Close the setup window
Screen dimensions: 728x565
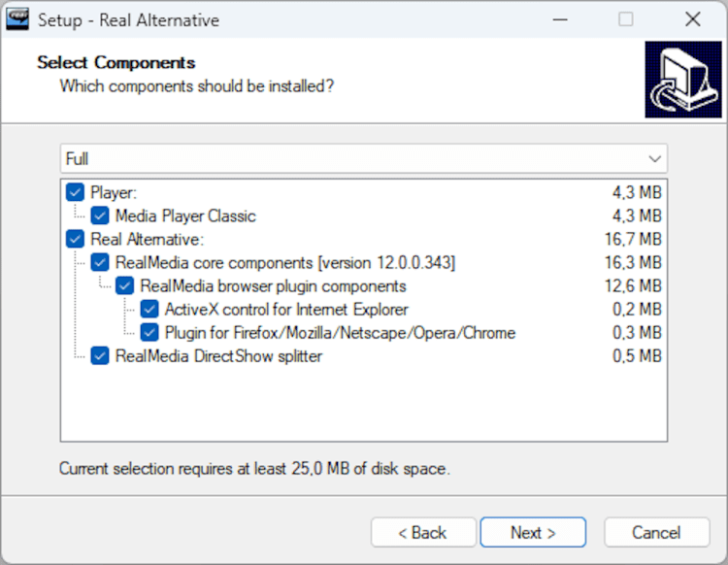click(x=692, y=19)
